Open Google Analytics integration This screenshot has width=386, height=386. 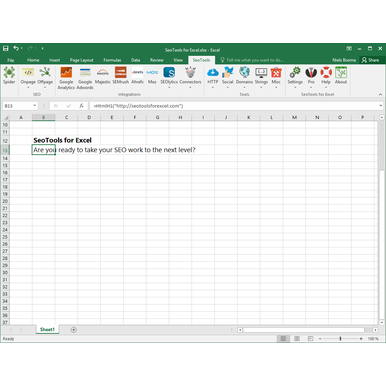pos(66,78)
